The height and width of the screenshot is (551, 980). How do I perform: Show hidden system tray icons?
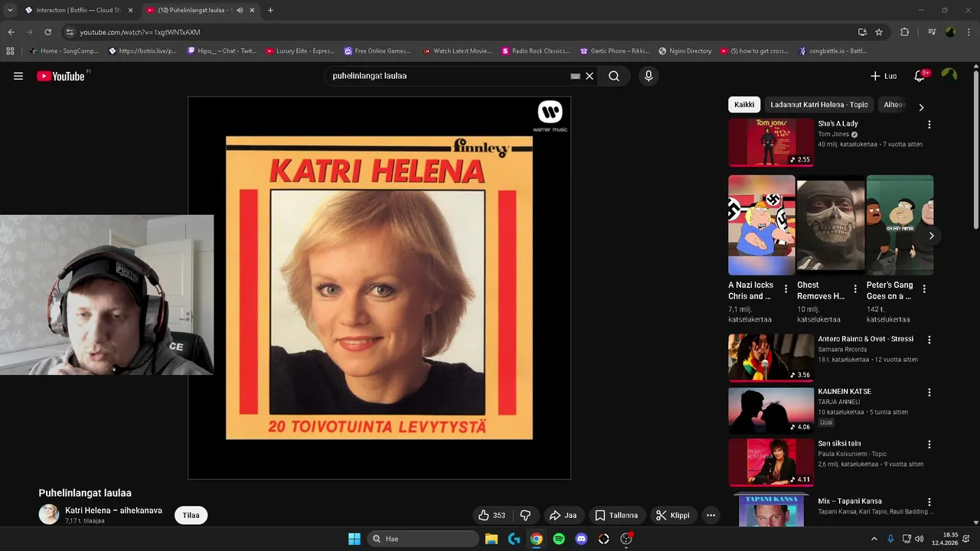[874, 539]
